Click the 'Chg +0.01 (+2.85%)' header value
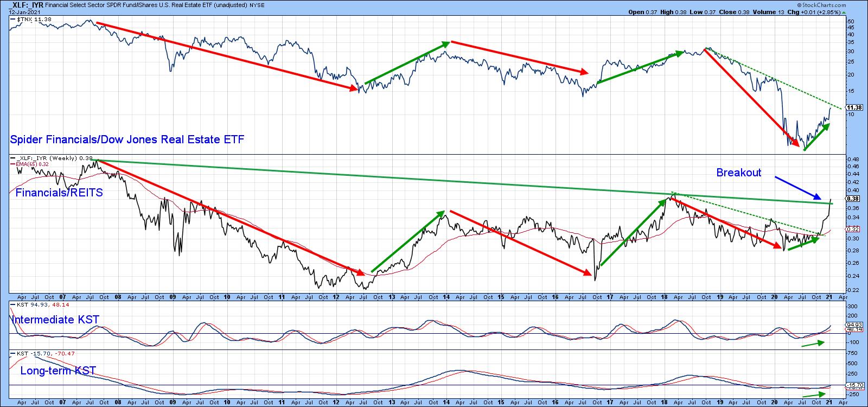This screenshot has width=868, height=407. (x=814, y=12)
